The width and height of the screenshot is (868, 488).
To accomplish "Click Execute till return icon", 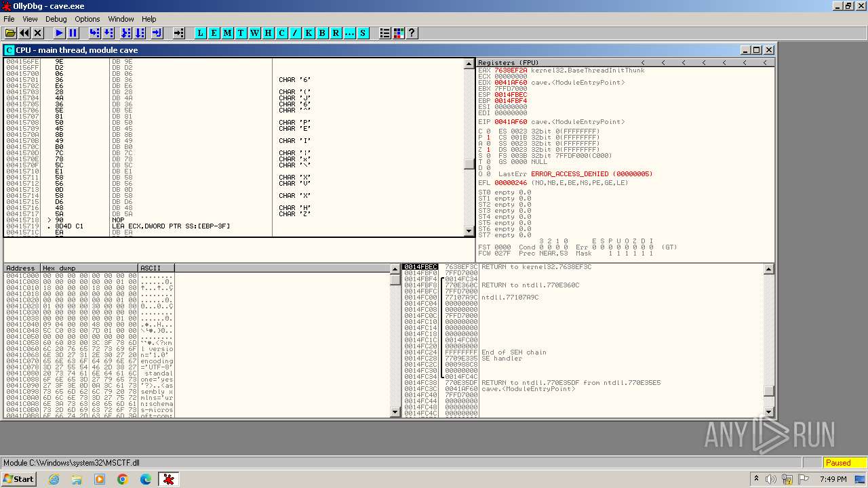I will [157, 33].
